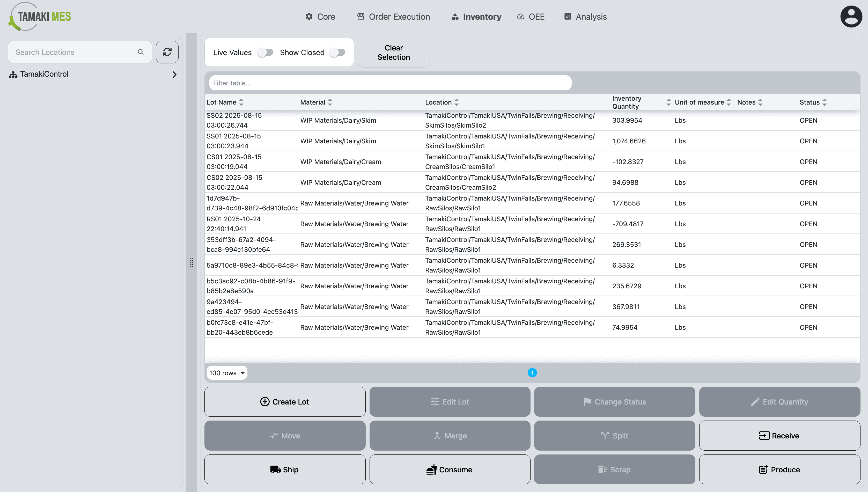The width and height of the screenshot is (868, 492).
Task: Click inventory quantity 6.3332
Action: pos(623,265)
